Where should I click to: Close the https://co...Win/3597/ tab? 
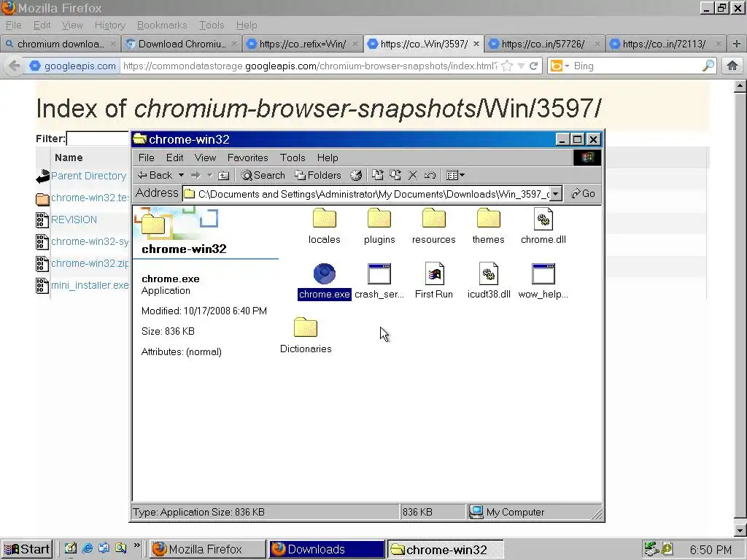tap(476, 44)
